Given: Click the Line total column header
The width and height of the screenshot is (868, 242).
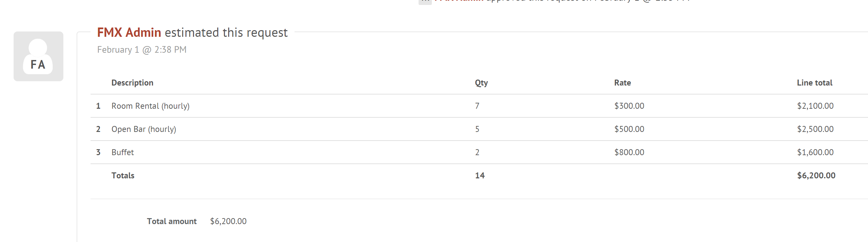Looking at the screenshot, I should pyautogui.click(x=814, y=83).
